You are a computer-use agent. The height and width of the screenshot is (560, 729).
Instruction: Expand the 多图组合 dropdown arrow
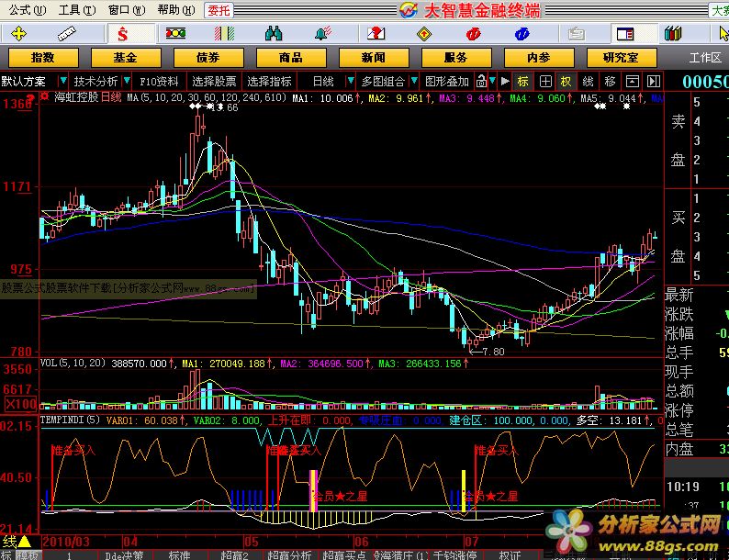pyautogui.click(x=414, y=81)
